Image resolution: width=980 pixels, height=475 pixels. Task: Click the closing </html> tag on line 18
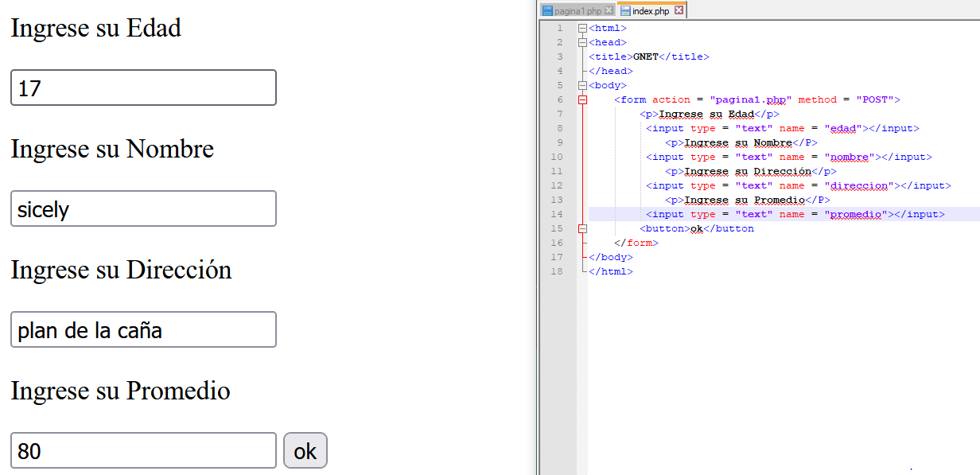[x=611, y=271]
